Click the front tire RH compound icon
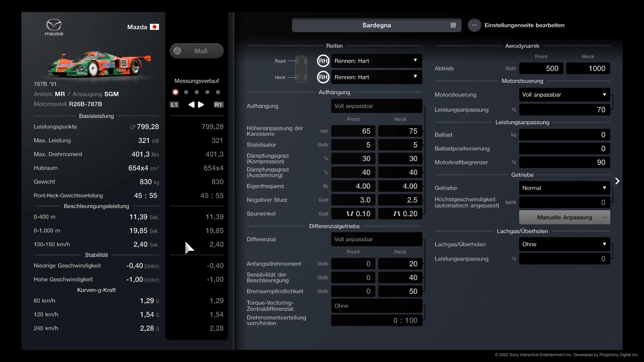644x362 pixels. point(323,61)
